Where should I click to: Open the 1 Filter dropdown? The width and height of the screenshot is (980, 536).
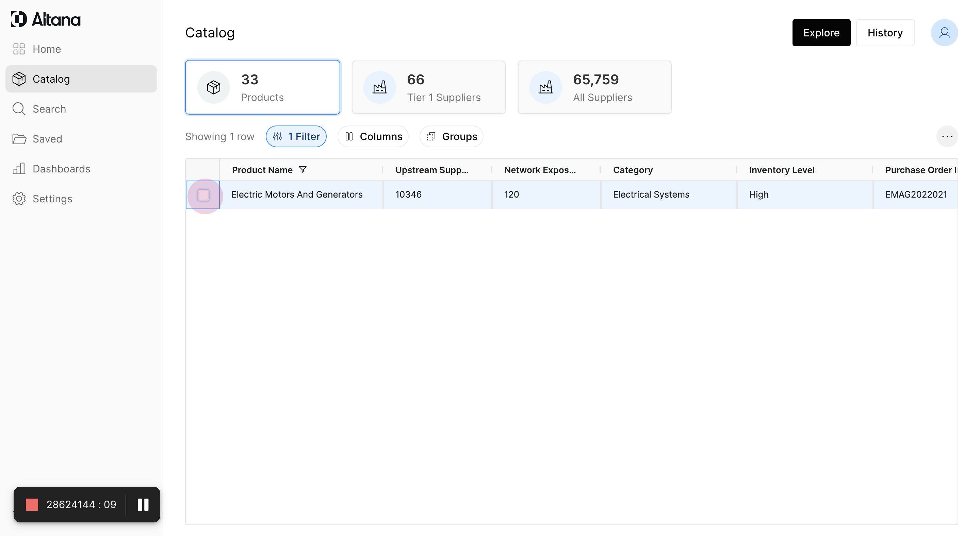[296, 136]
